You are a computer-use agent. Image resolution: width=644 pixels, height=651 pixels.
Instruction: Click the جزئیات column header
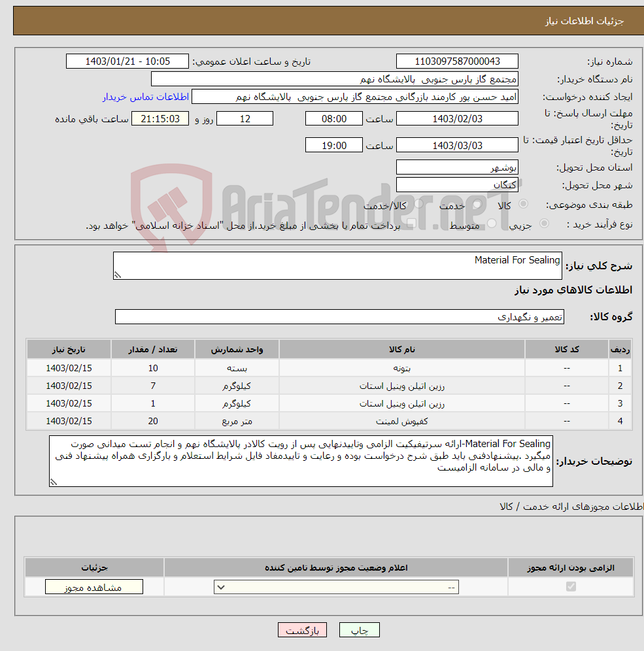pyautogui.click(x=94, y=567)
